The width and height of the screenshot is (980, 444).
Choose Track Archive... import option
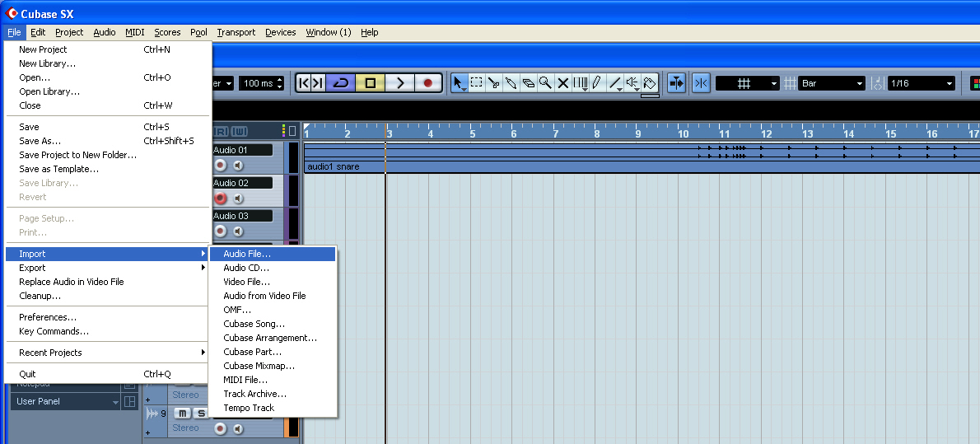[x=273, y=394]
